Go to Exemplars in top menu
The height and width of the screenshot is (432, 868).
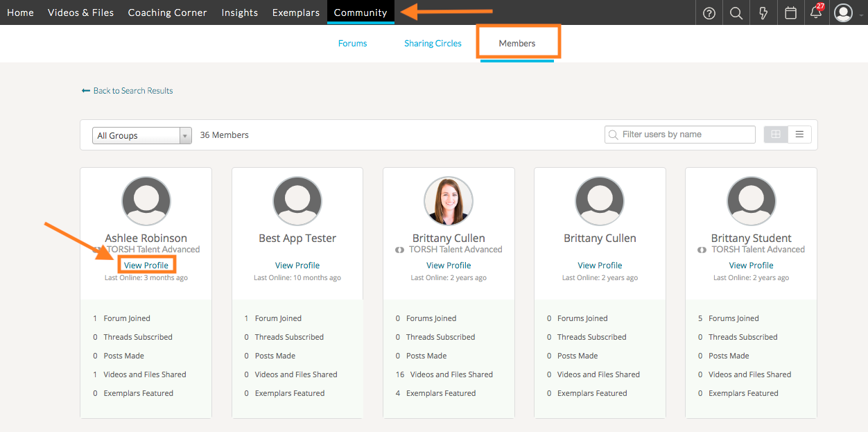pyautogui.click(x=296, y=12)
